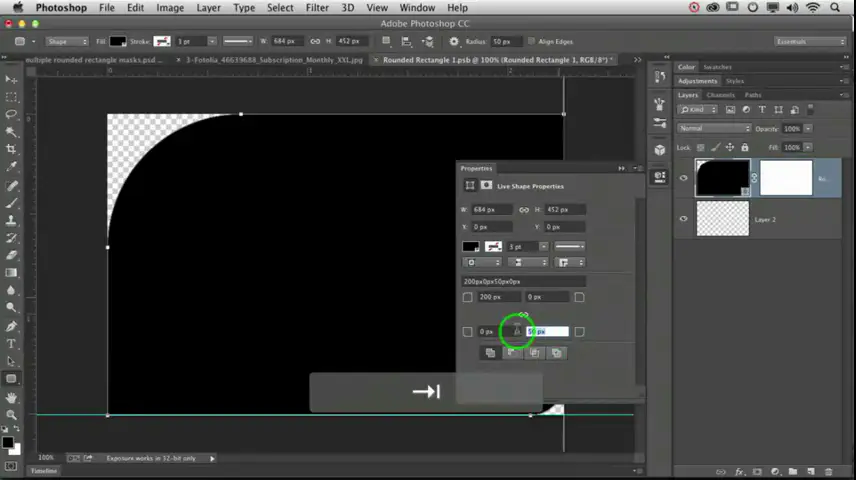
Task: Click the top-left corner radius field
Action: [x=498, y=297]
